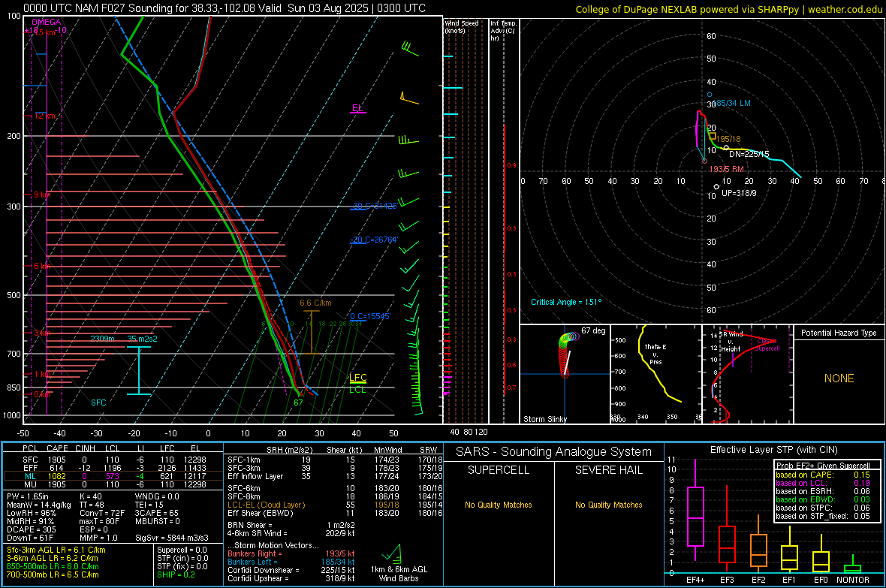
Task: Click the blue 'Bunkers Left' storm motion row
Action: point(291,562)
